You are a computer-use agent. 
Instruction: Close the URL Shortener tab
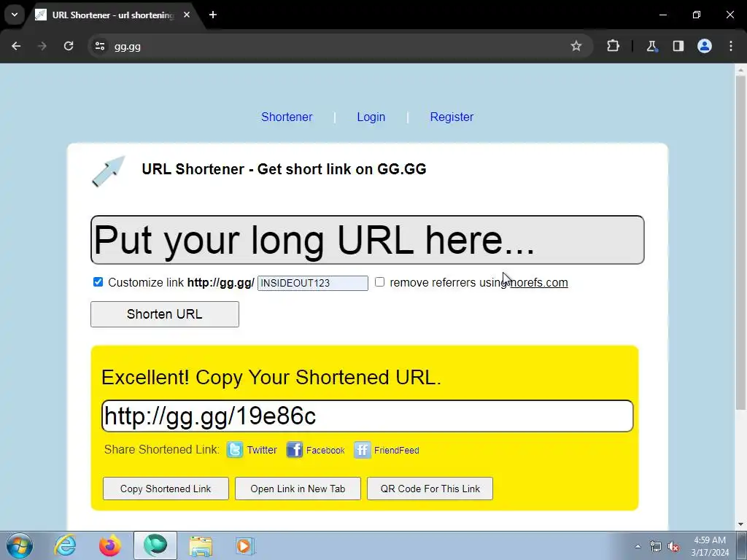click(x=187, y=15)
